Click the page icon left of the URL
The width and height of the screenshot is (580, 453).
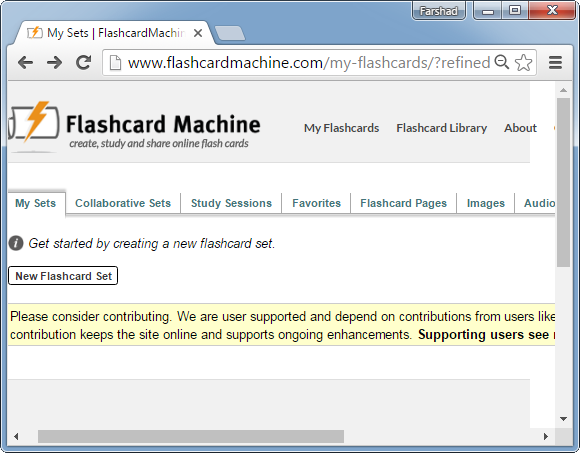(x=115, y=62)
